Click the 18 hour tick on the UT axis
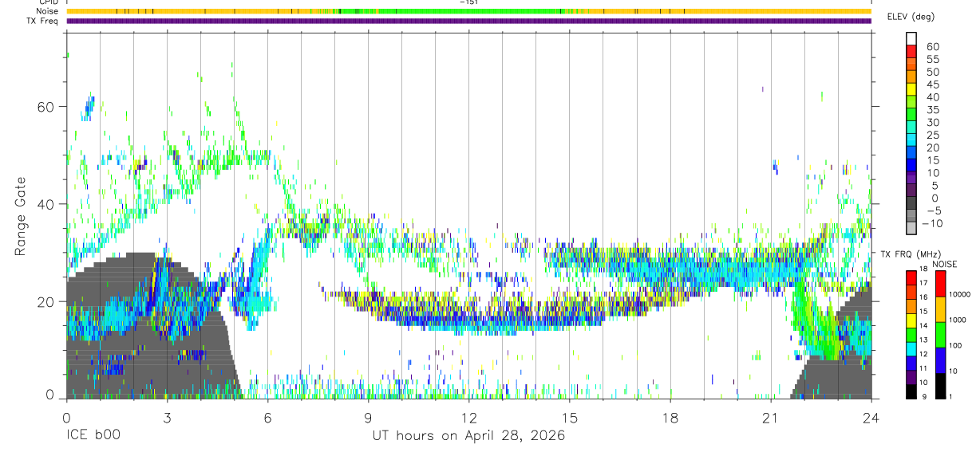The width and height of the screenshot is (980, 452). [670, 418]
